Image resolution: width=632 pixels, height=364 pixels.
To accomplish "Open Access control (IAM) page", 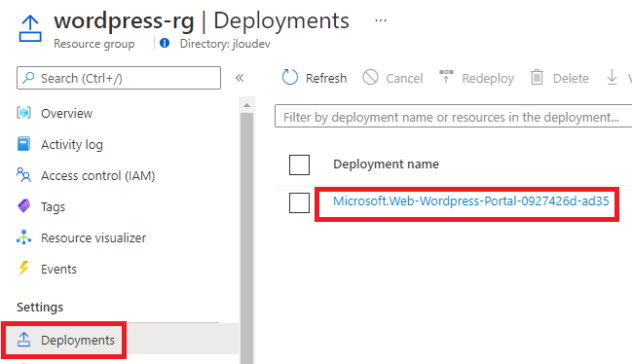I will pyautogui.click(x=98, y=176).
